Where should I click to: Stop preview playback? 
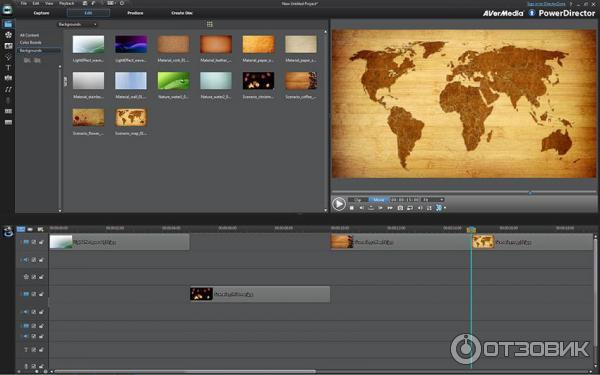352,208
